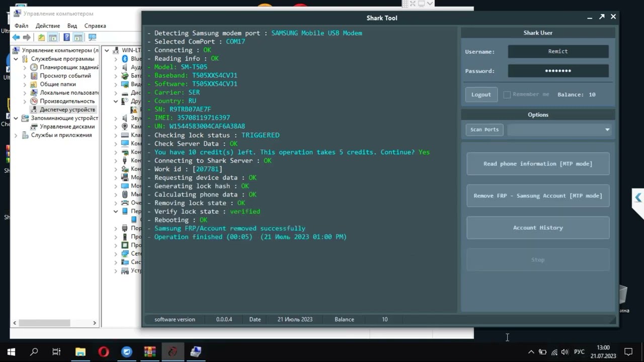Expand Общие папки tree node

tap(25, 84)
